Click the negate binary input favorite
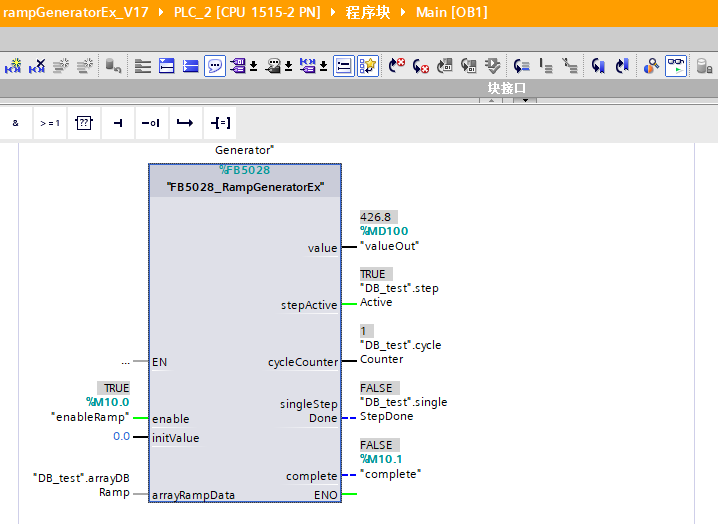718x524 pixels. pyautogui.click(x=151, y=123)
